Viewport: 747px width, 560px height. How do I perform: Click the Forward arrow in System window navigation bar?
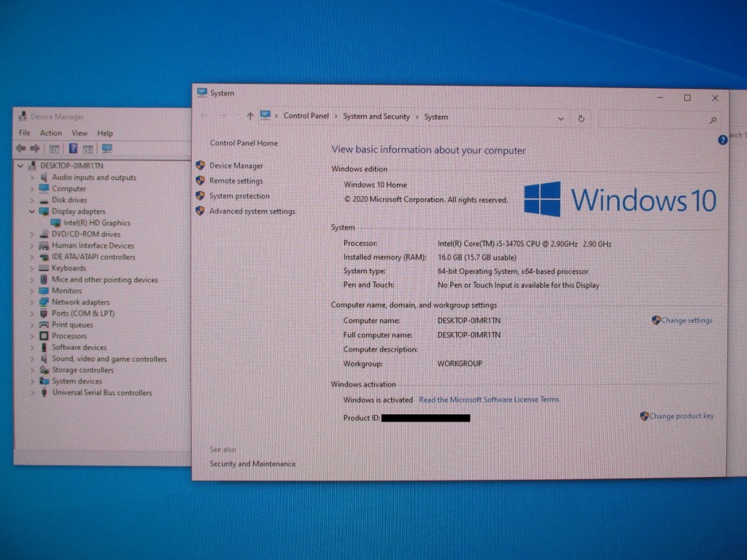[x=222, y=115]
